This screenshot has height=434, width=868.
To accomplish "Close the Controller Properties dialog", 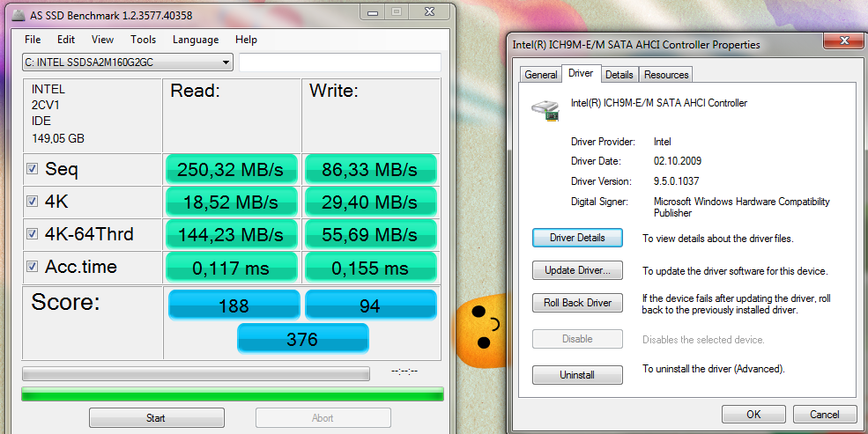I will click(844, 40).
